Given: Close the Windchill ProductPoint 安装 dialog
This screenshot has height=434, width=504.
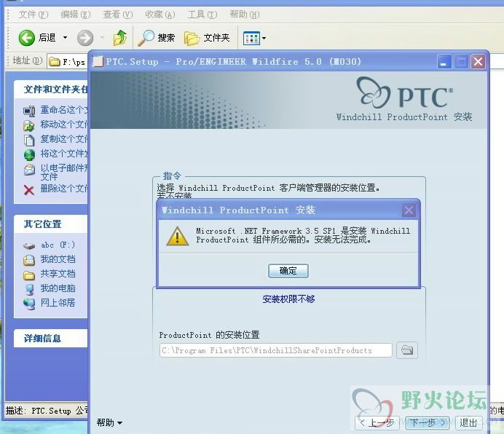Looking at the screenshot, I should click(409, 210).
